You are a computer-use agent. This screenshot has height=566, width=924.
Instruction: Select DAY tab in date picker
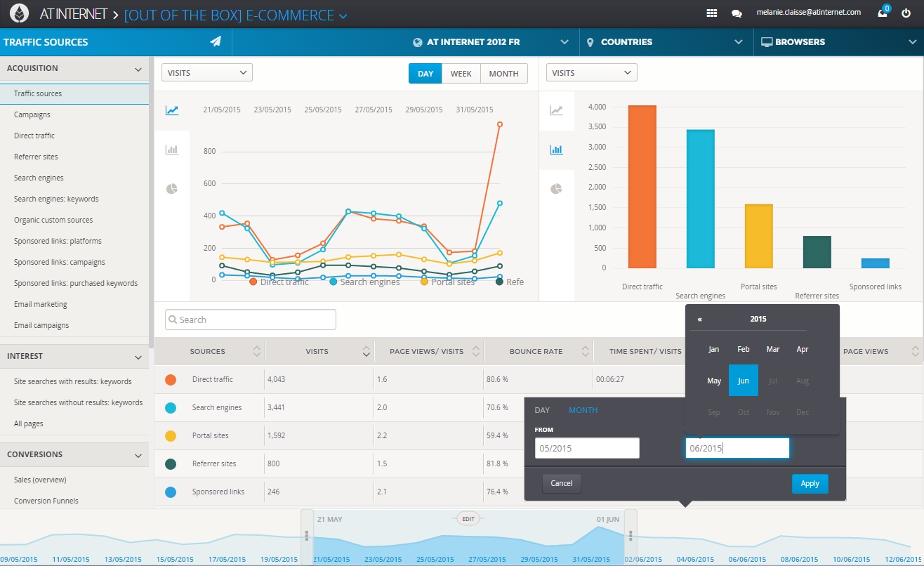(542, 410)
